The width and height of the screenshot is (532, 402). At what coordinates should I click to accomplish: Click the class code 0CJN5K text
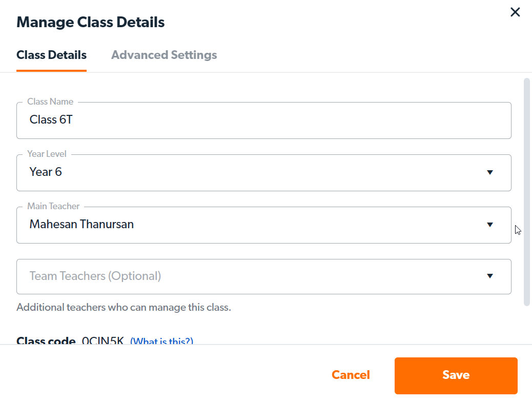point(103,341)
